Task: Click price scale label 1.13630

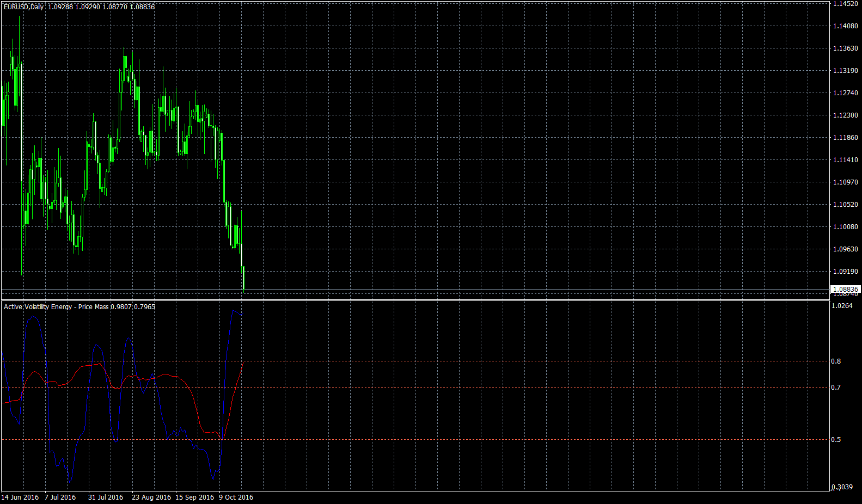Action: 845,48
